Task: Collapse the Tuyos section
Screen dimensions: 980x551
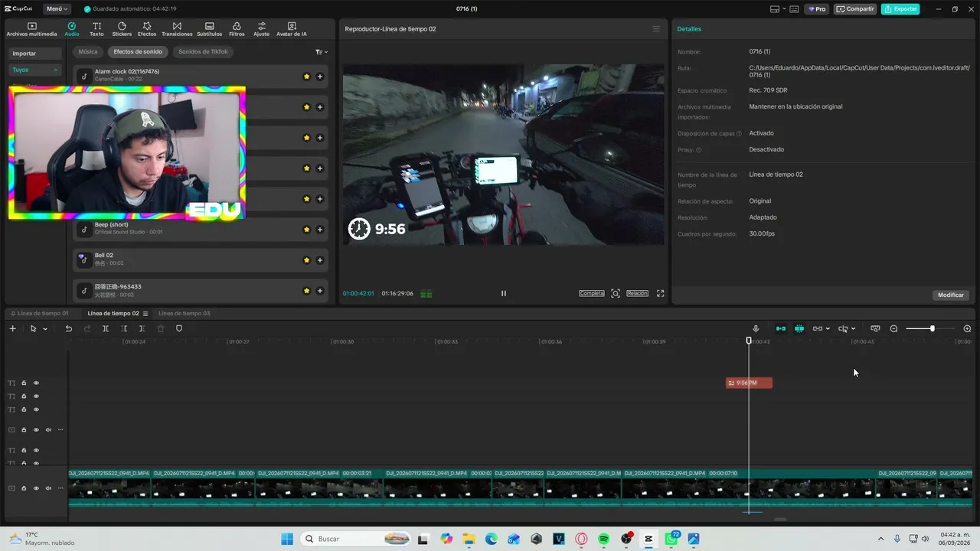Action: [55, 70]
